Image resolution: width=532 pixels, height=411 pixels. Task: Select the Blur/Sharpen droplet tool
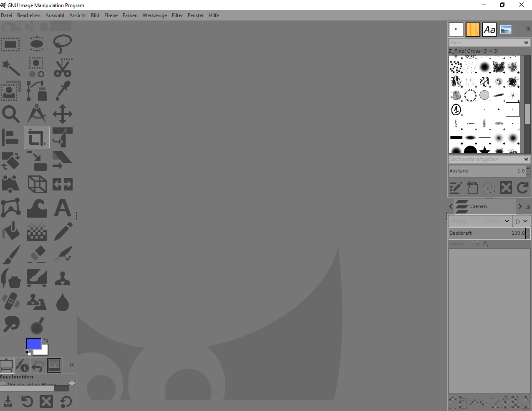[x=63, y=301]
